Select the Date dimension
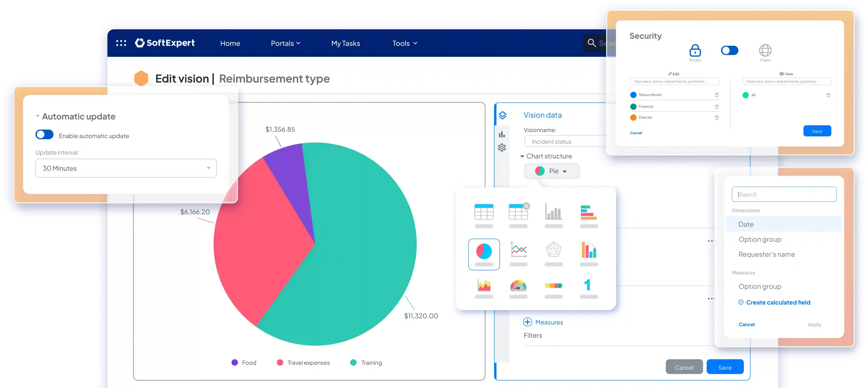Image resolution: width=868 pixels, height=388 pixels. tap(783, 224)
